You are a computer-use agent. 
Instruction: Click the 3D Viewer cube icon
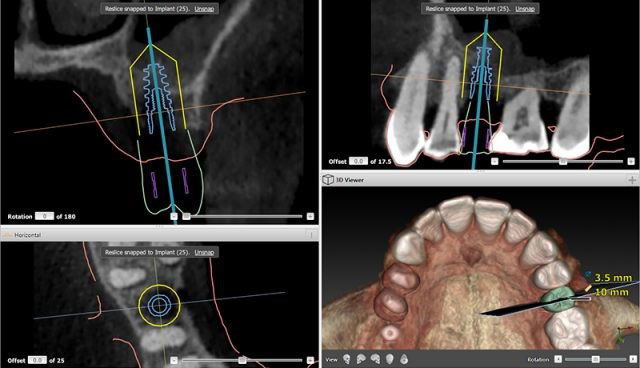(x=328, y=180)
